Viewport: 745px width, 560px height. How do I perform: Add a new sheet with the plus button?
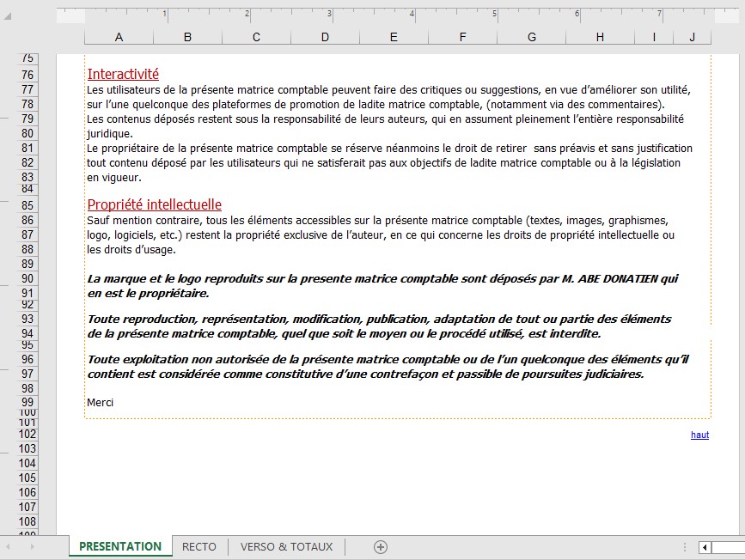pyautogui.click(x=380, y=547)
